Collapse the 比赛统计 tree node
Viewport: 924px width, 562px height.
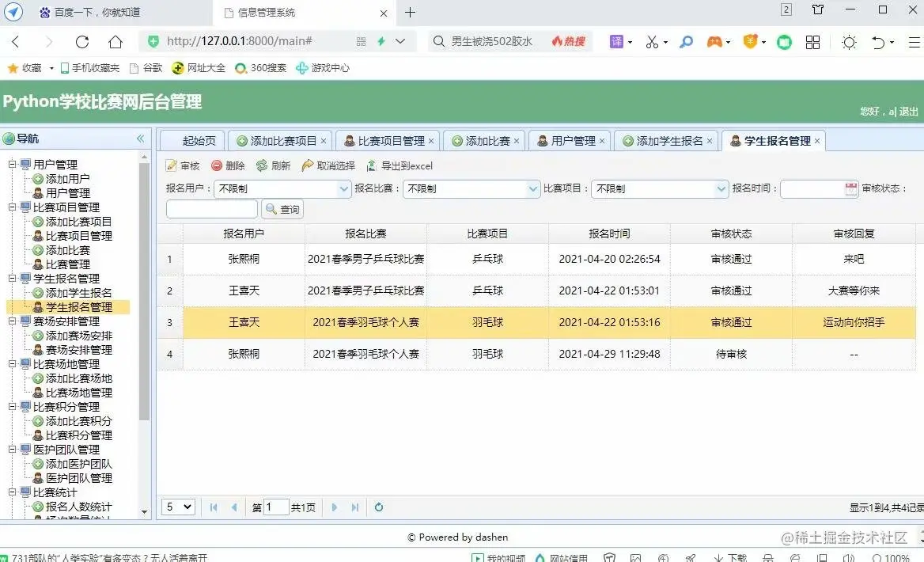[13, 492]
